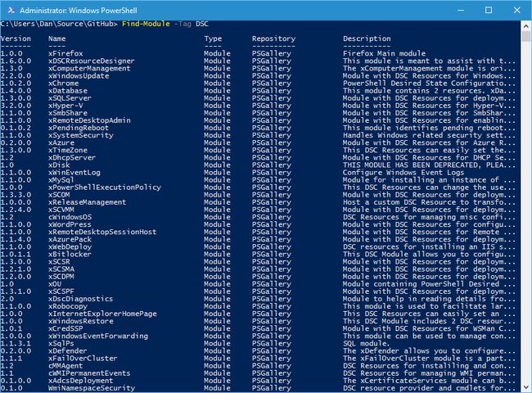532x393 pixels.
Task: Click the xSCVMM module name
Action: tap(61, 210)
